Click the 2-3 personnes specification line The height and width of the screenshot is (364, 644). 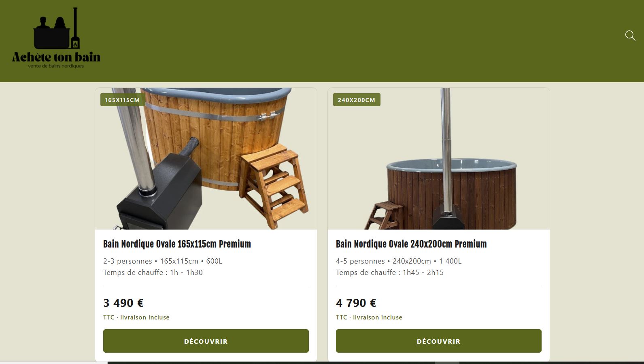pyautogui.click(x=163, y=261)
